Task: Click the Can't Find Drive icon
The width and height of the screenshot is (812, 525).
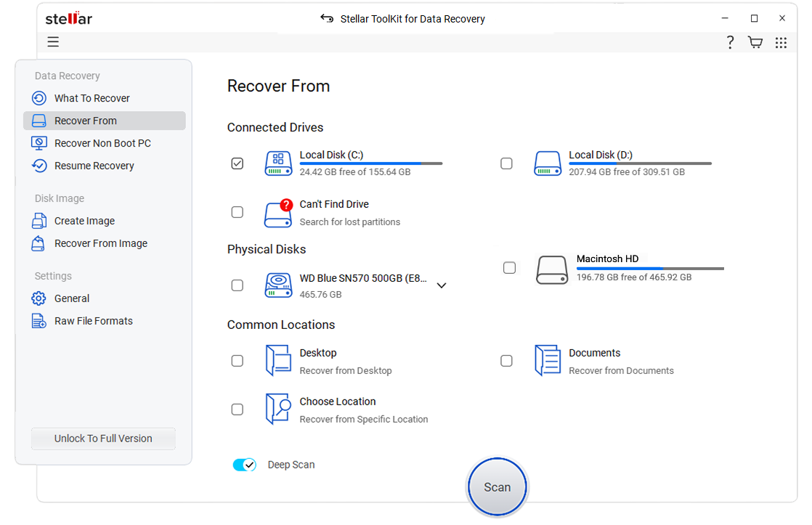Action: click(279, 213)
